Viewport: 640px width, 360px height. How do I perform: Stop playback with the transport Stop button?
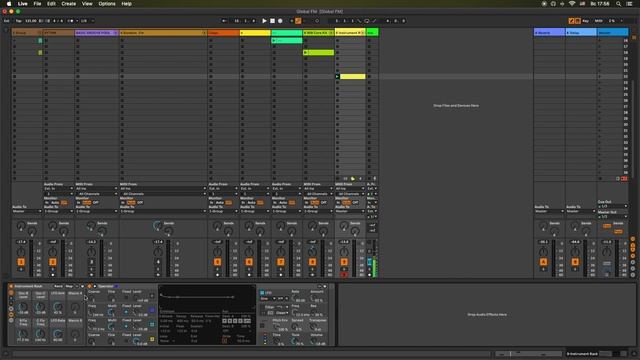[x=272, y=21]
